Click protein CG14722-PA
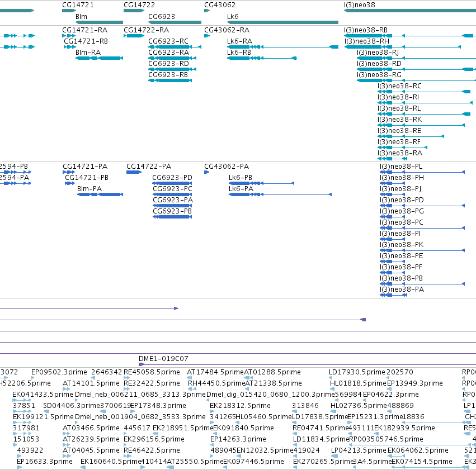The height and width of the screenshot is (470, 476). pos(149,167)
